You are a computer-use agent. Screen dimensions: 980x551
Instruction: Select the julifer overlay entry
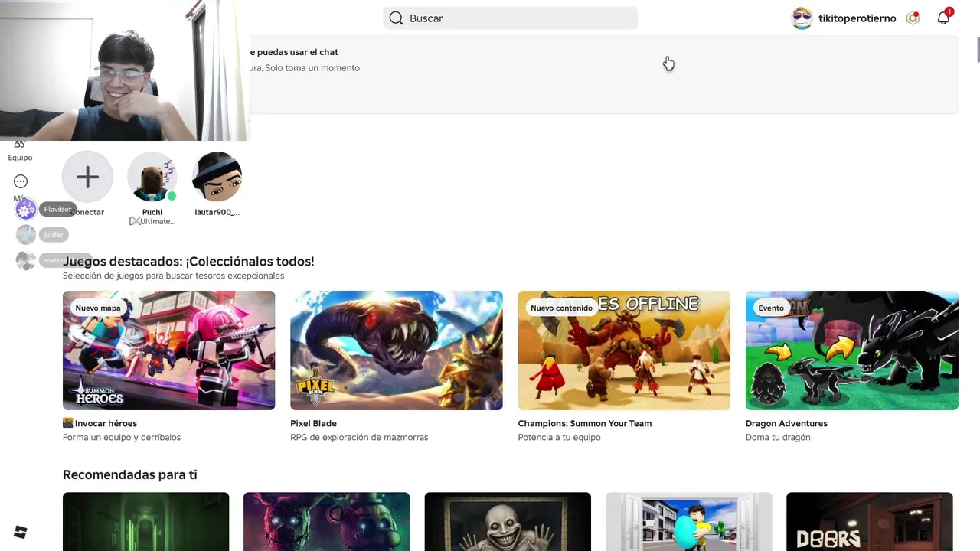[42, 235]
